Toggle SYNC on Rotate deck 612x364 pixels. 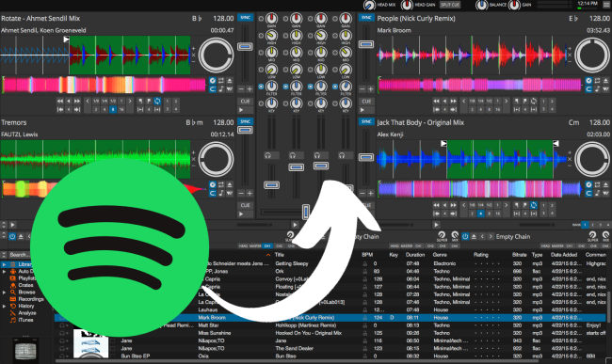click(245, 18)
